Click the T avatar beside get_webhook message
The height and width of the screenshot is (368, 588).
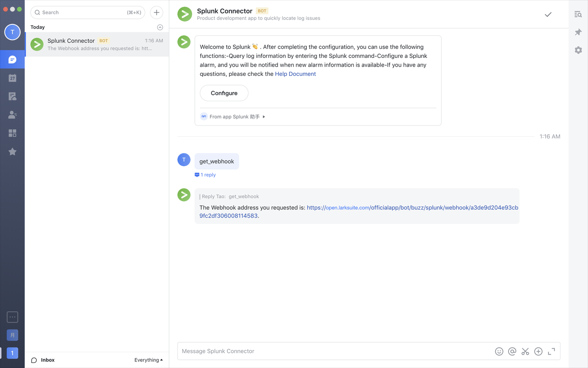184,160
